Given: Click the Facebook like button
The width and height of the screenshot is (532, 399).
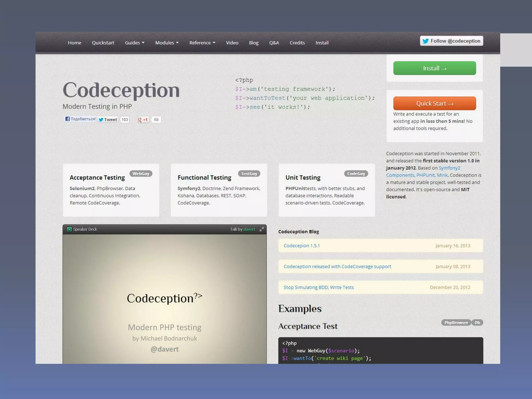Looking at the screenshot, I should [x=80, y=119].
